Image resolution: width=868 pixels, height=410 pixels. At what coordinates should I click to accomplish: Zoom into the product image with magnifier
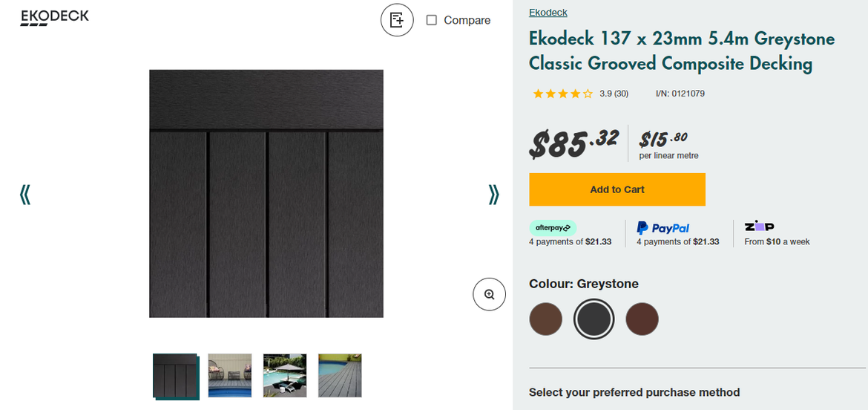(x=489, y=295)
